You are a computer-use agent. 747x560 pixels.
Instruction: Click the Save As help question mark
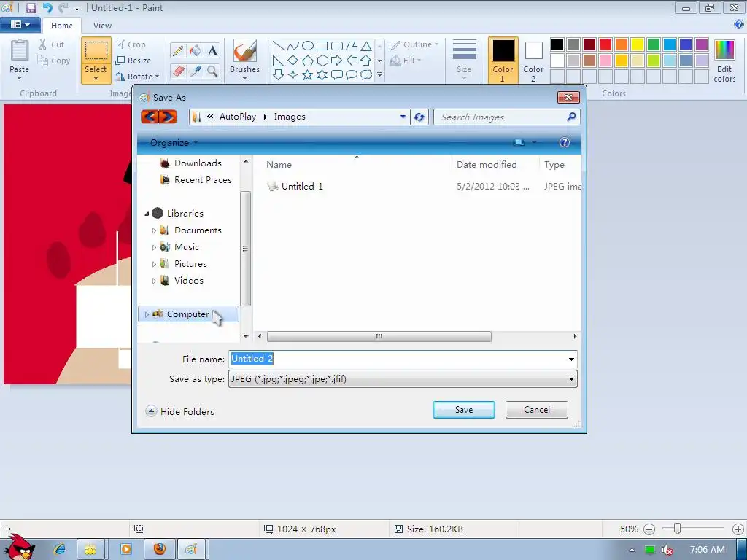[x=565, y=142]
